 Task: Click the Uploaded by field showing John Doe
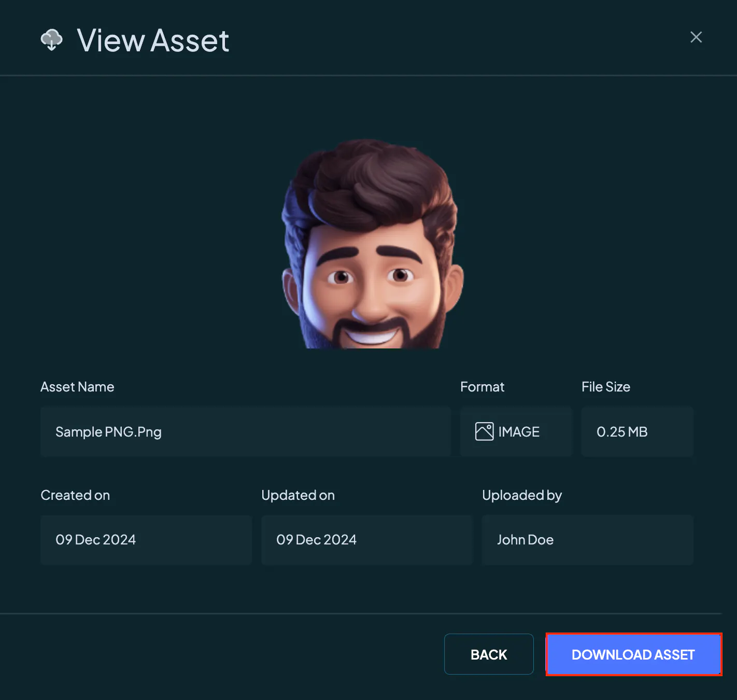[588, 540]
